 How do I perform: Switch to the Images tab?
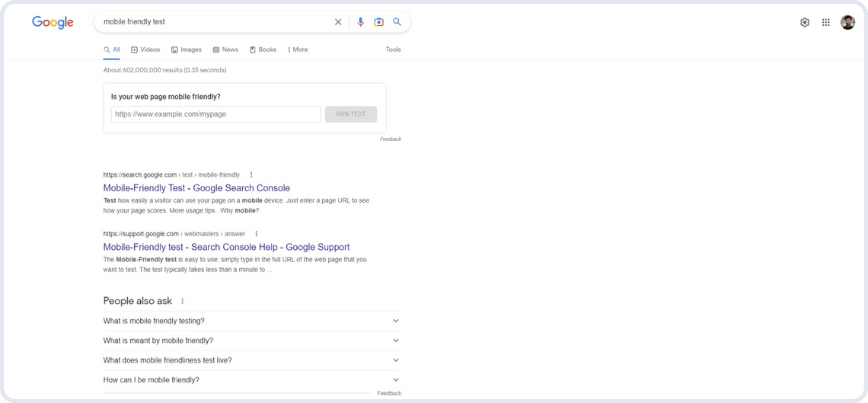point(187,50)
